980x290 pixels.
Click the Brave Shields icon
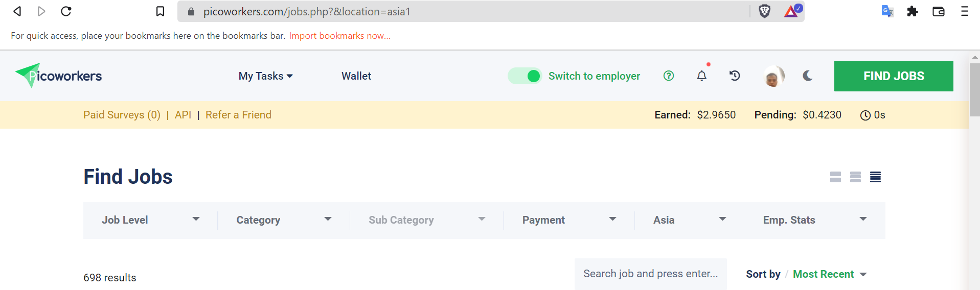(764, 11)
